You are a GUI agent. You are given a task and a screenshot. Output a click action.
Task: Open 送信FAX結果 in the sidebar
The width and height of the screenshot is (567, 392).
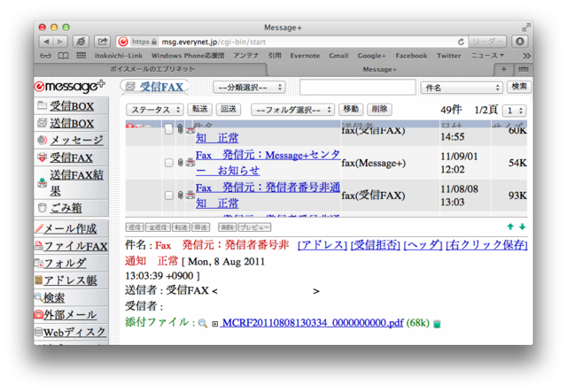pyautogui.click(x=76, y=183)
